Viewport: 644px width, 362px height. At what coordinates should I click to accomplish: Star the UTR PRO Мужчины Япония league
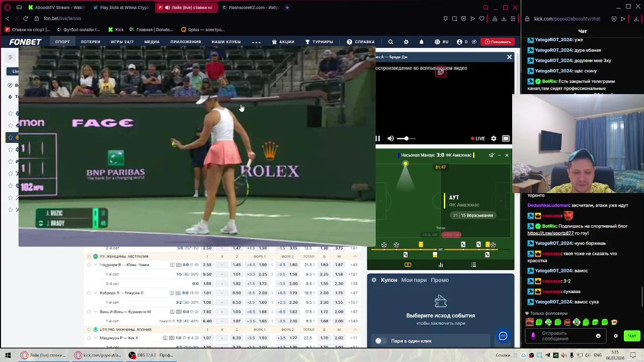(89, 329)
